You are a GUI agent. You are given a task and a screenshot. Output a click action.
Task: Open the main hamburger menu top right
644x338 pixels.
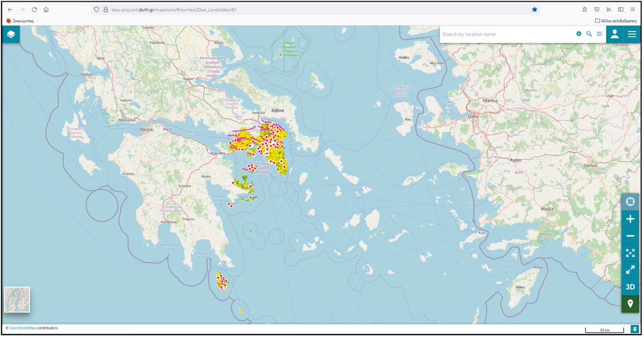[x=632, y=33]
